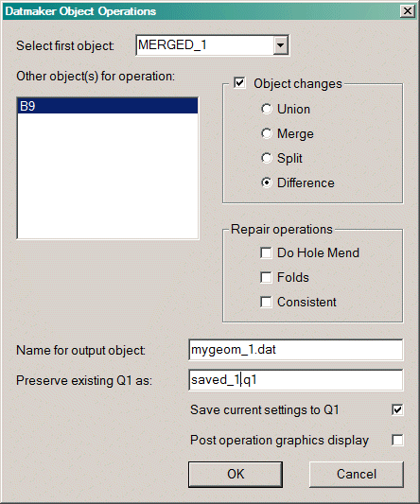Click empty area of the objects listbox

point(108,176)
